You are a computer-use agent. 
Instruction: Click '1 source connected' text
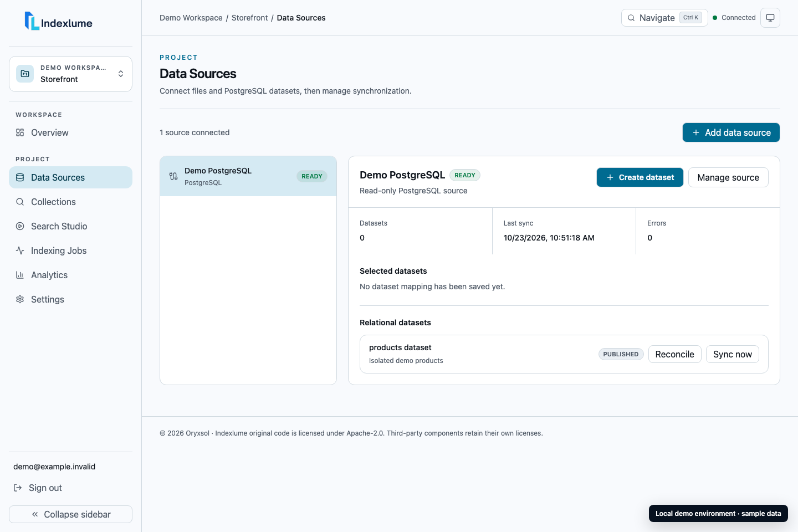click(x=195, y=132)
